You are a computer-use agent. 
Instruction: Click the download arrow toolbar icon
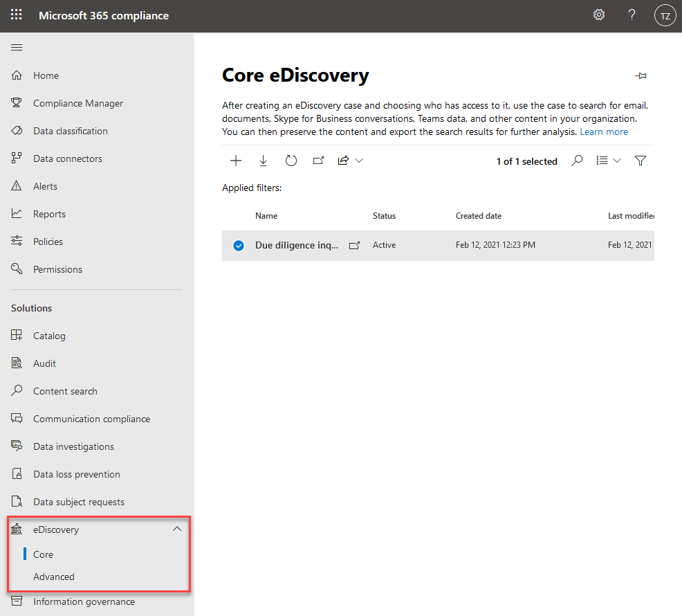tap(263, 161)
